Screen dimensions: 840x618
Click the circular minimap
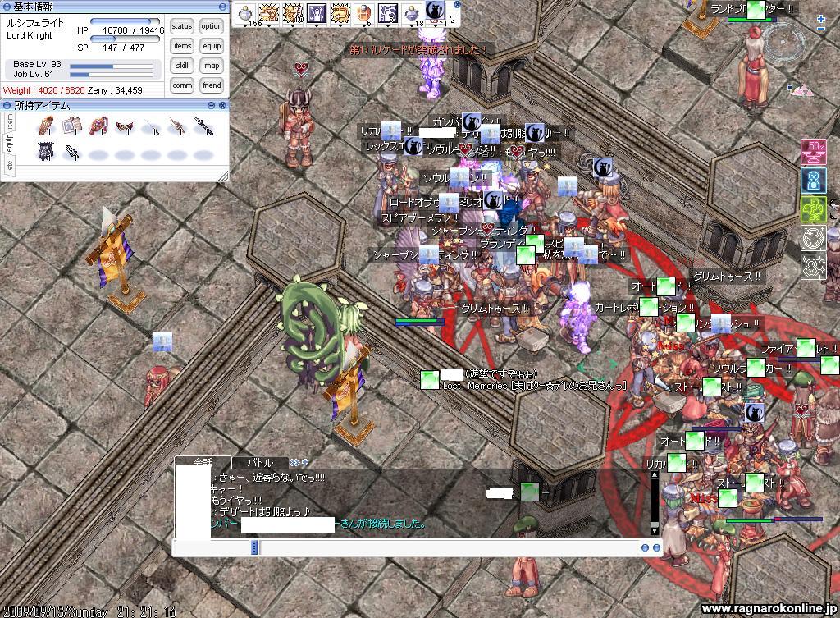[785, 42]
